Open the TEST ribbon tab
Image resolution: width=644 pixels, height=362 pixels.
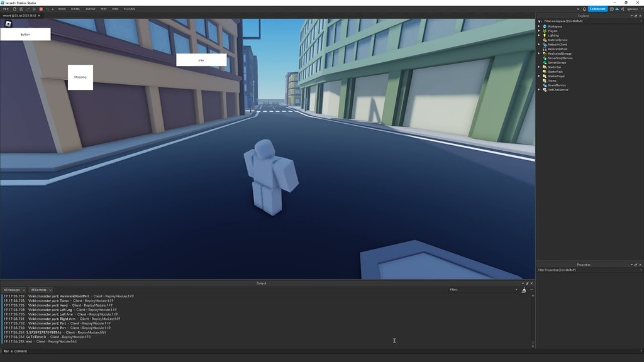pos(104,9)
